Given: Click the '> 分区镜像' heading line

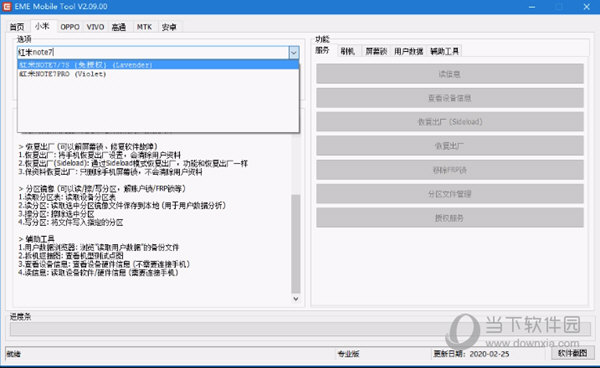Looking at the screenshot, I should (102, 189).
